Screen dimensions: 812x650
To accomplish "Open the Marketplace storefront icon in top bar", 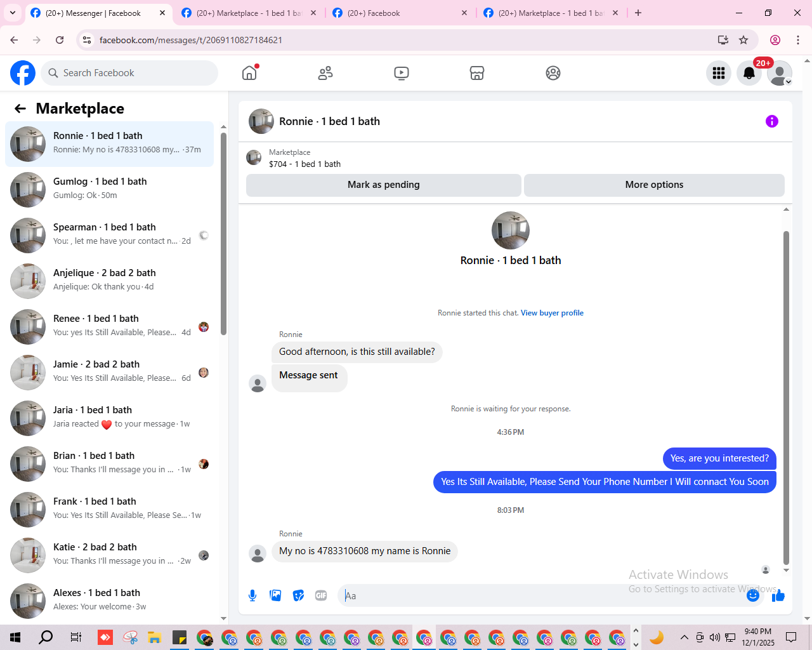I will (477, 73).
